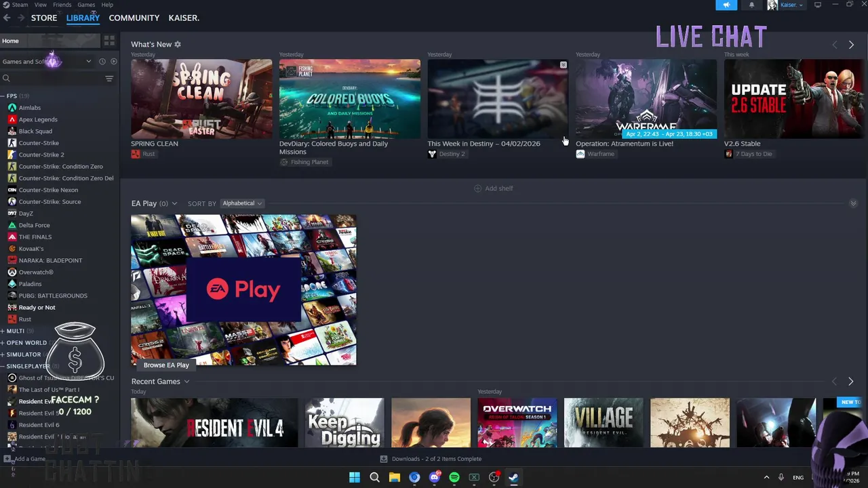Select Aimlabs in the game list
Viewport: 868px width, 488px height.
coord(29,108)
